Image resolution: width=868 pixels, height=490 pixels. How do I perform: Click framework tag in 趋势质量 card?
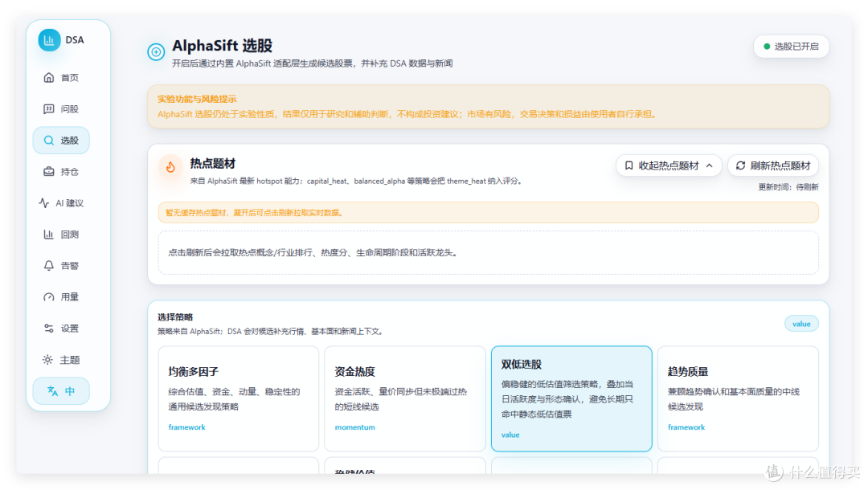686,427
